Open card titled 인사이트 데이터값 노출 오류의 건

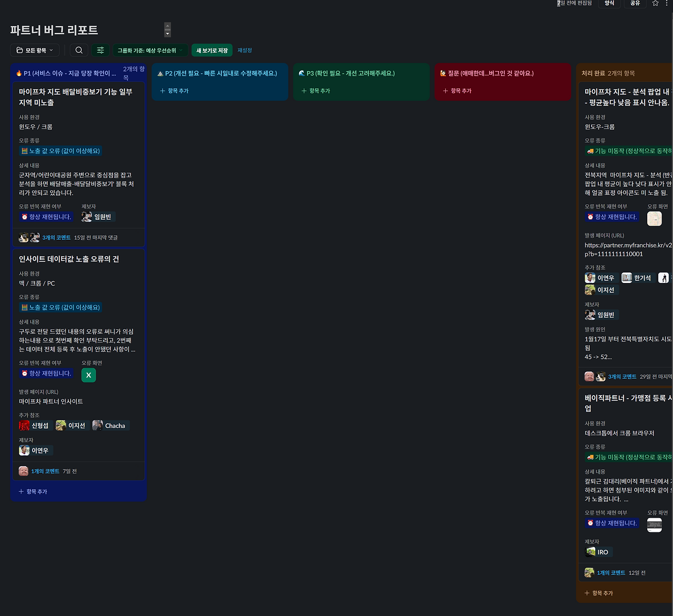pos(69,259)
